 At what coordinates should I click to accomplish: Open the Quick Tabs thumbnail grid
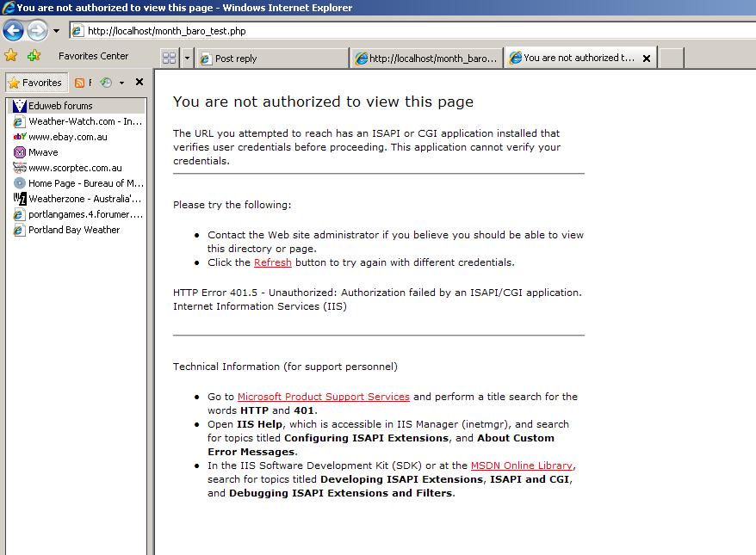click(x=170, y=59)
